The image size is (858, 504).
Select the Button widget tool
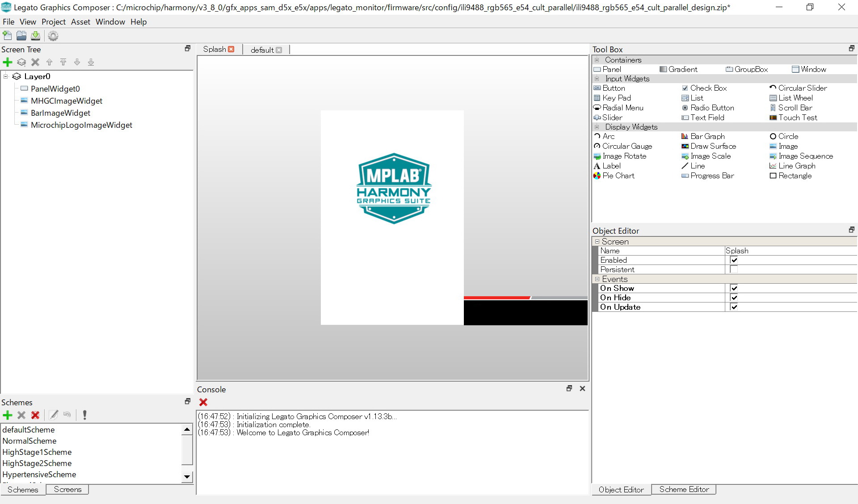click(x=609, y=88)
